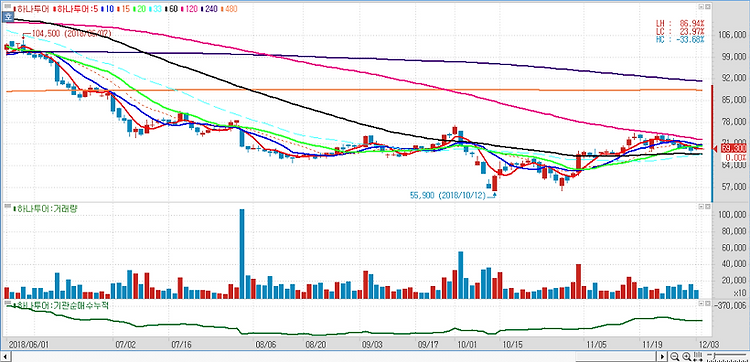The width and height of the screenshot is (750, 362).
Task: Click the tallest blue volume bar
Action: point(242,254)
